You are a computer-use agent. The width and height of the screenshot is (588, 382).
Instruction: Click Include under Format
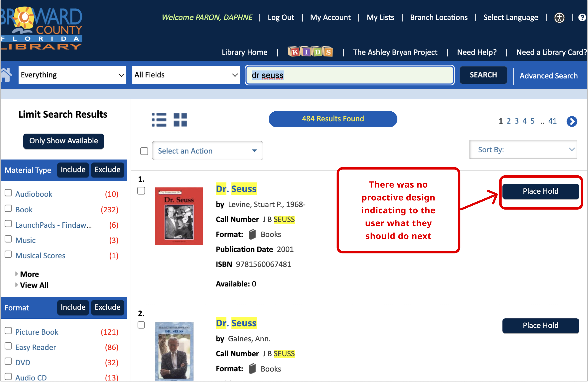73,307
